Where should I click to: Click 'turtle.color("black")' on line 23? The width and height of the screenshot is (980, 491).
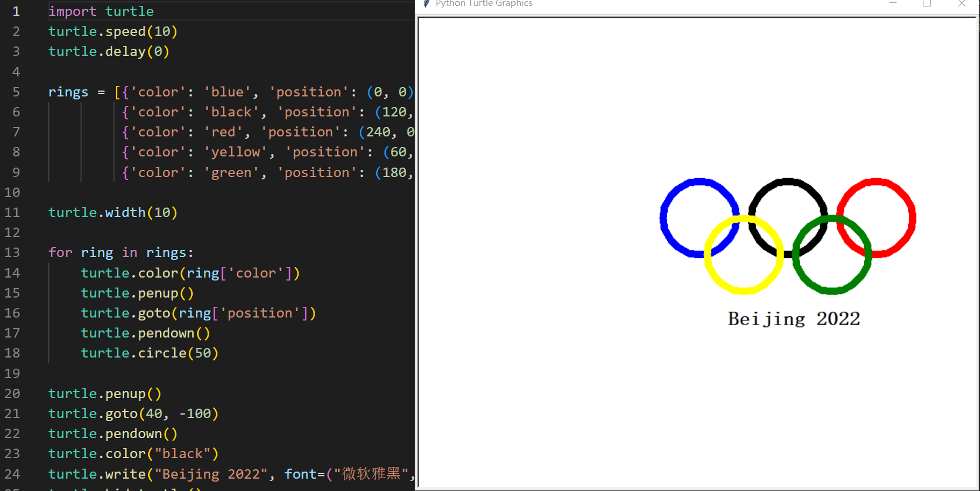point(133,453)
